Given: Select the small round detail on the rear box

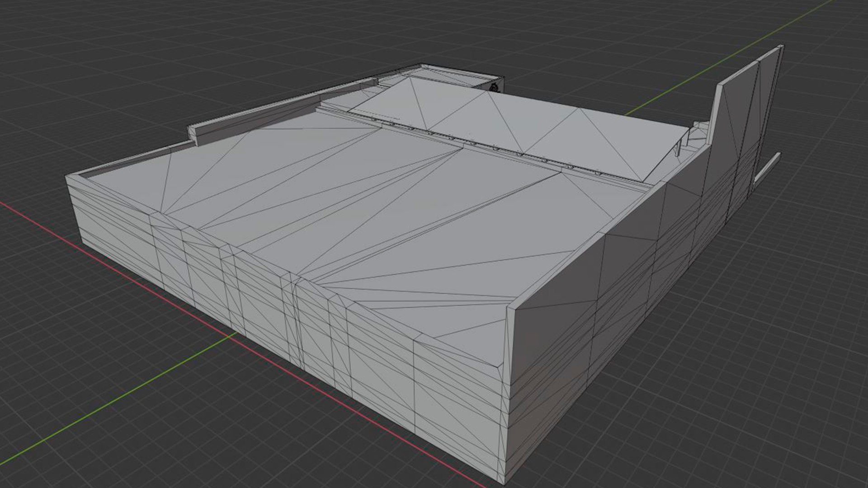Looking at the screenshot, I should pos(495,87).
